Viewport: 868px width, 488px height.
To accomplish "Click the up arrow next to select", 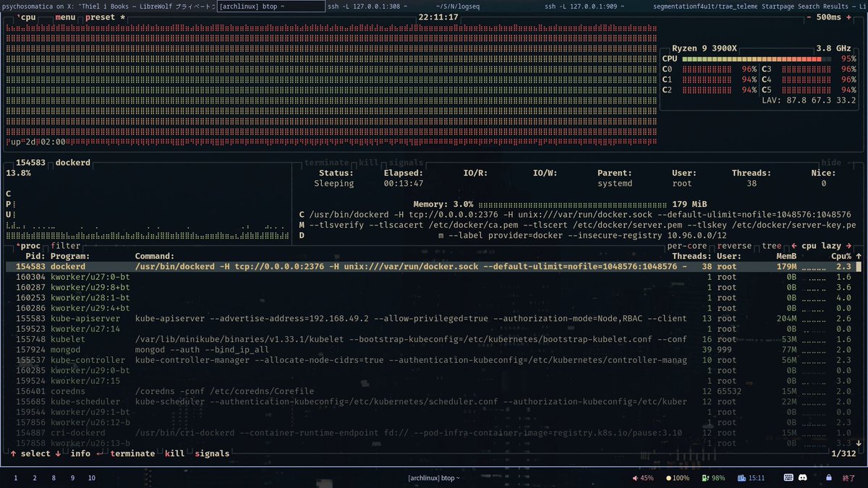I will 13,453.
